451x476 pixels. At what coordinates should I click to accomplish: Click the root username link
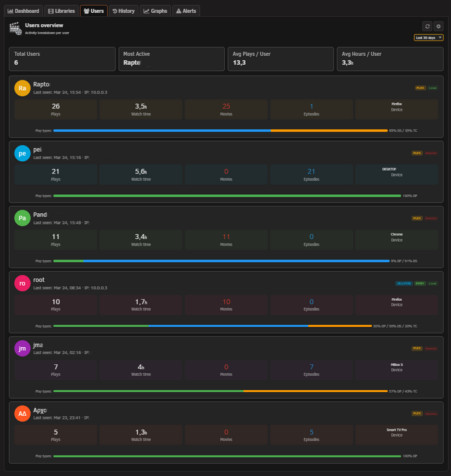[x=39, y=280]
